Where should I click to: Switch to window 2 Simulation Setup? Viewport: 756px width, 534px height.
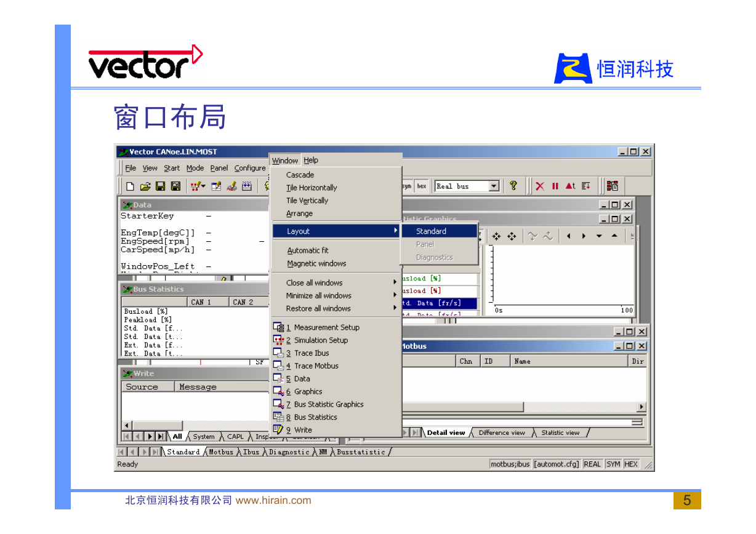[337, 340]
